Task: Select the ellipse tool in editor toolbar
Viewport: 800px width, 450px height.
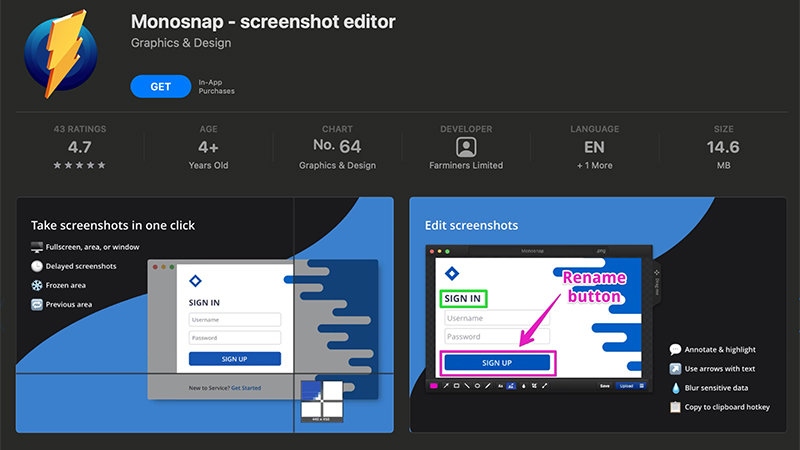Action: 478,386
